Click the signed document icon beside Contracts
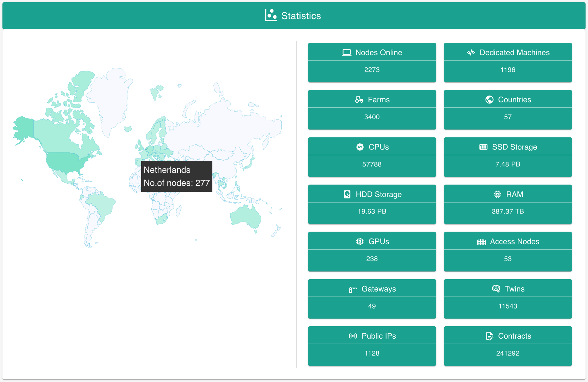The image size is (588, 382). (x=489, y=336)
